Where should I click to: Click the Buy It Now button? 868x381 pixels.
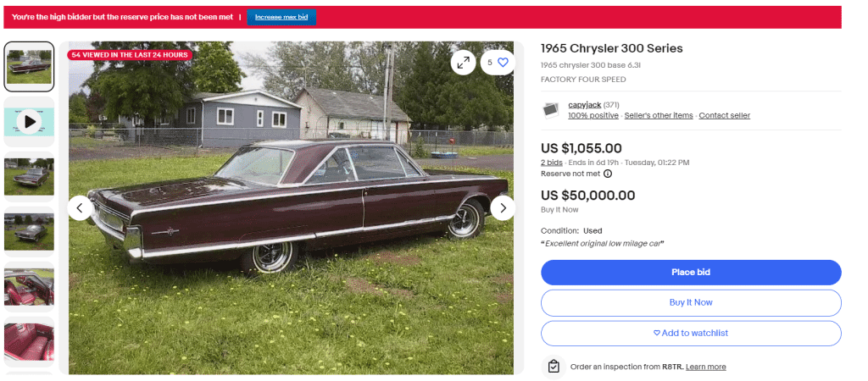coord(691,302)
